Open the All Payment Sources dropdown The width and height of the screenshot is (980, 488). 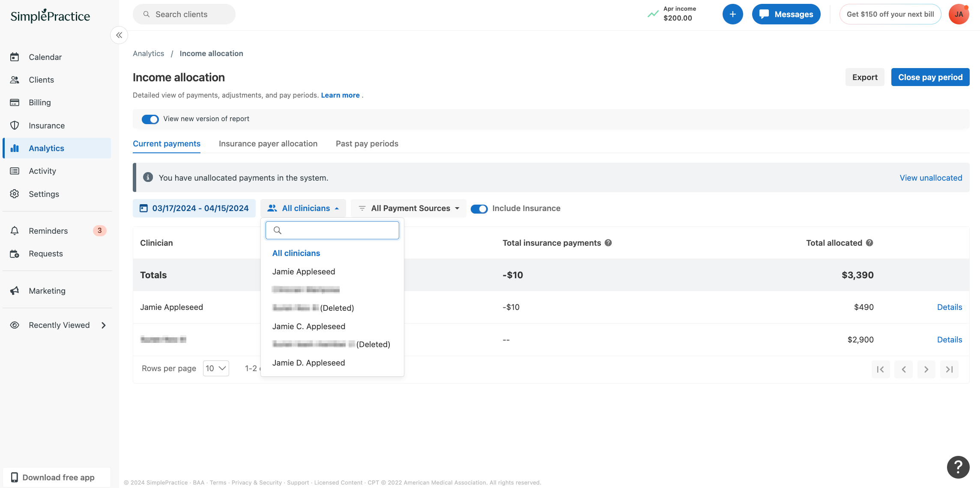tap(409, 208)
